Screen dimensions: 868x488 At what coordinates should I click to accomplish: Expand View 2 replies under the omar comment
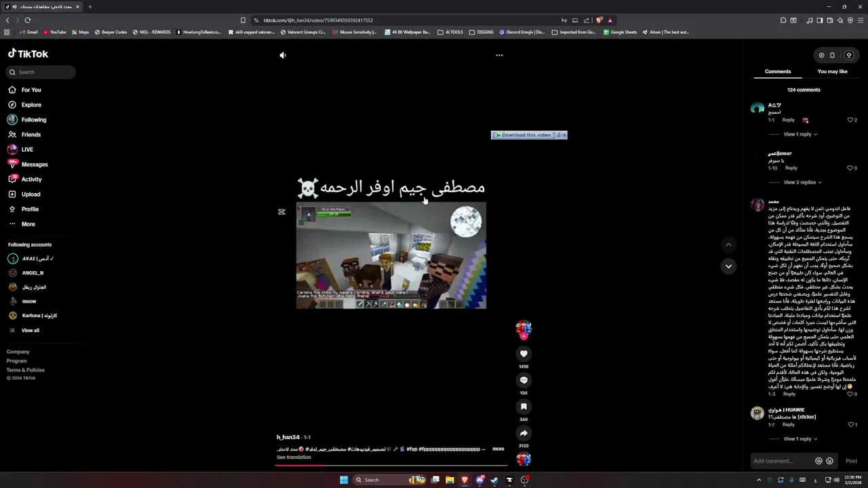point(802,182)
